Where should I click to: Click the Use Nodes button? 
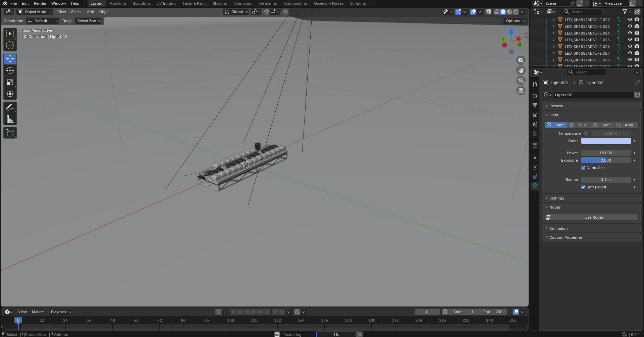(594, 217)
